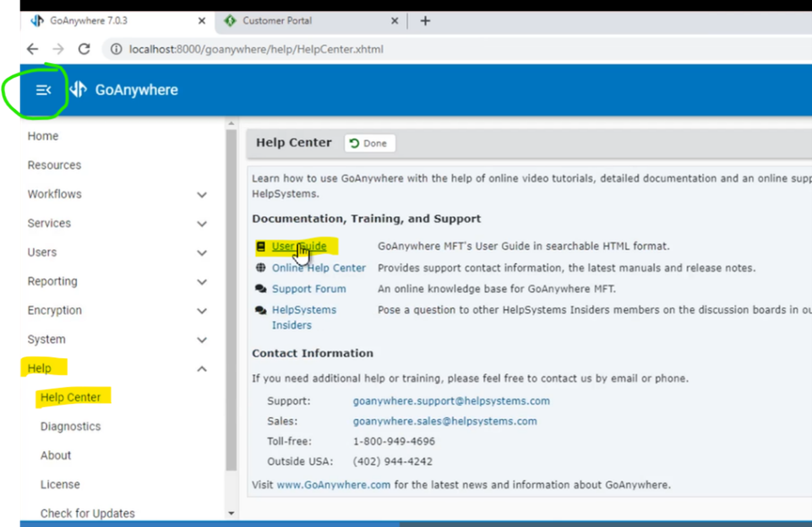Go back using the browser back arrow
This screenshot has width=812, height=527.
click(x=32, y=49)
